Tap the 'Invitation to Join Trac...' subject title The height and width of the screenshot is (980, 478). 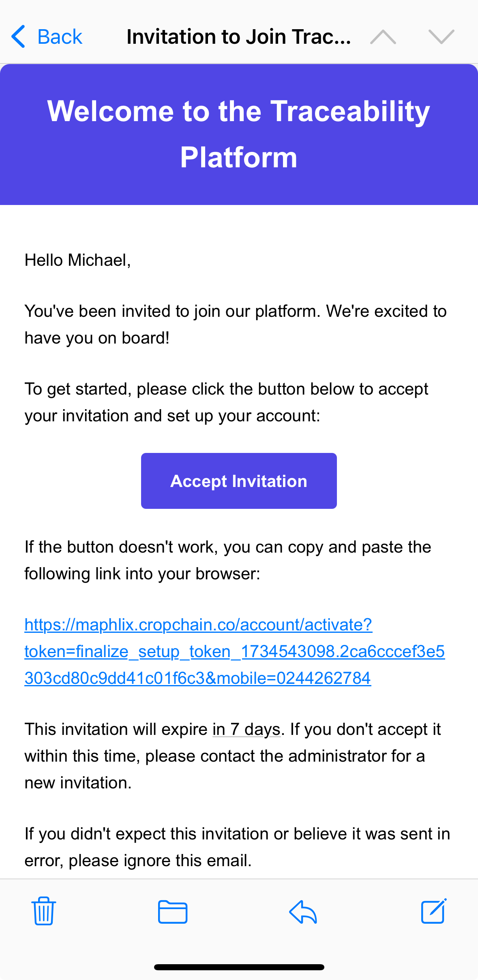tap(238, 36)
